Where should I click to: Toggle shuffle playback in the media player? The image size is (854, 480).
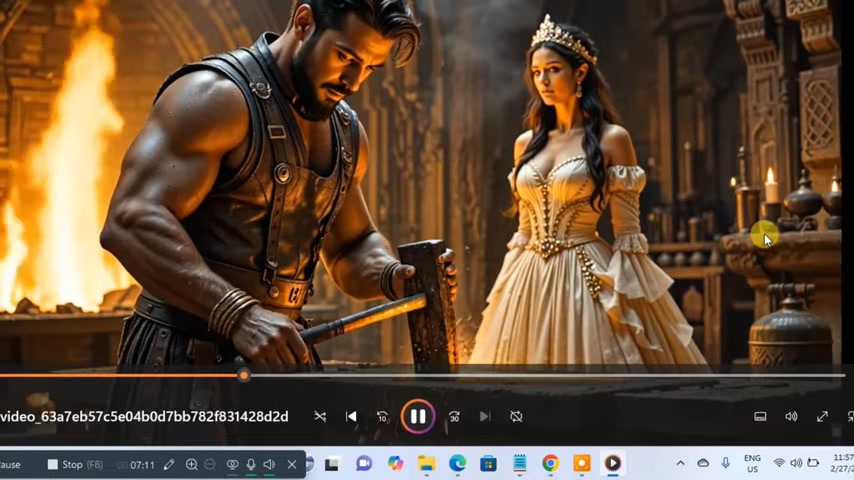pos(320,416)
